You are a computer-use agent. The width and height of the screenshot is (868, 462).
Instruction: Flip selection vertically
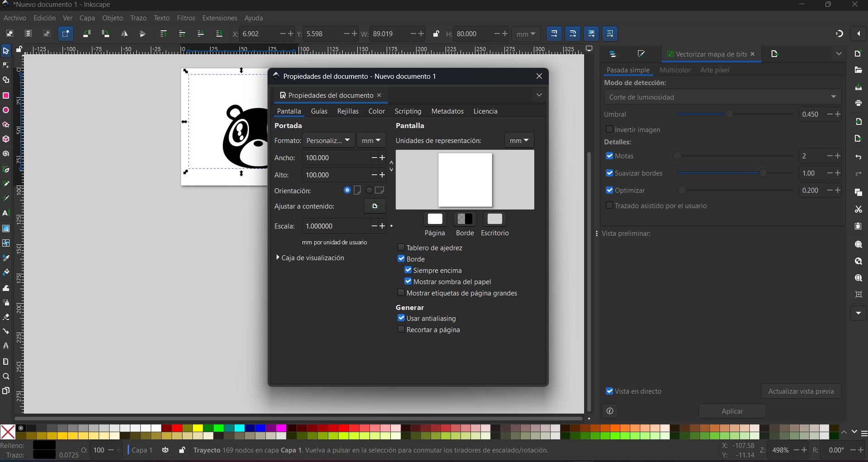143,33
